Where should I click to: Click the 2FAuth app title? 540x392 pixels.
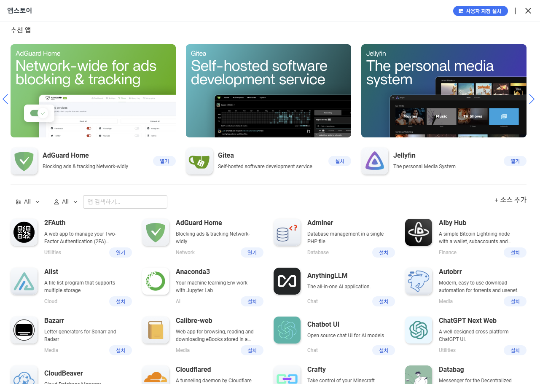(x=55, y=223)
